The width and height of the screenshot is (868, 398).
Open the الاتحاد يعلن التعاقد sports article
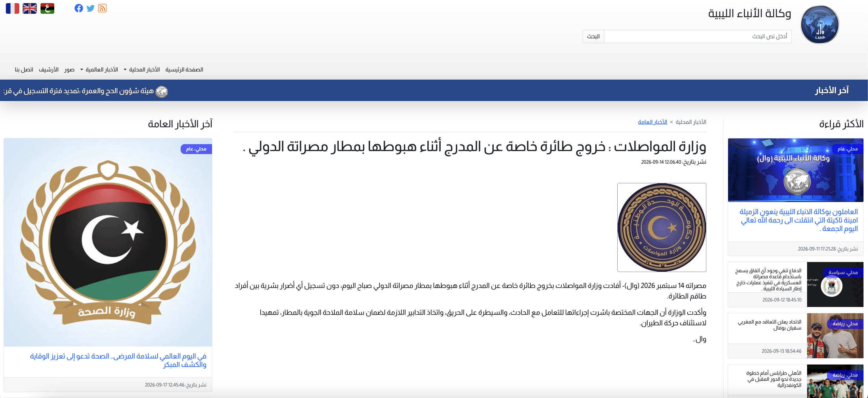click(x=770, y=325)
